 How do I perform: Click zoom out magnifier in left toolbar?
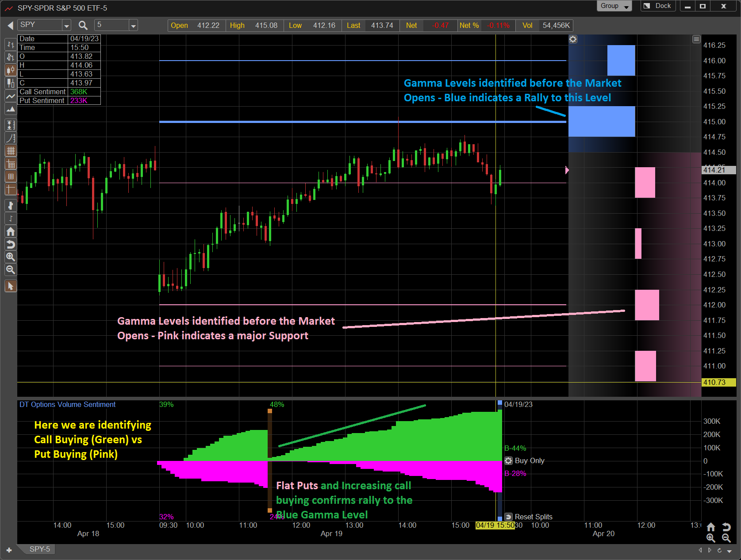click(11, 270)
